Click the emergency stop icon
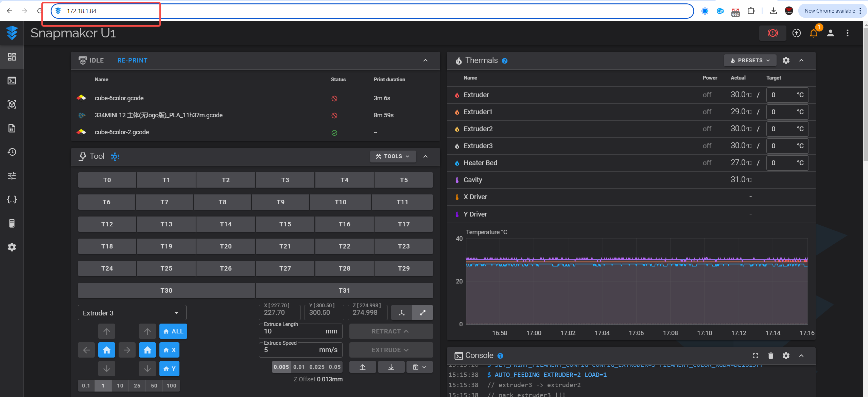 pyautogui.click(x=772, y=33)
